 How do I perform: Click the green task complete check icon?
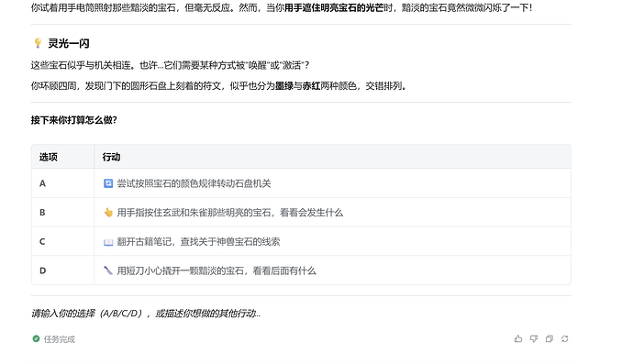[x=37, y=338]
